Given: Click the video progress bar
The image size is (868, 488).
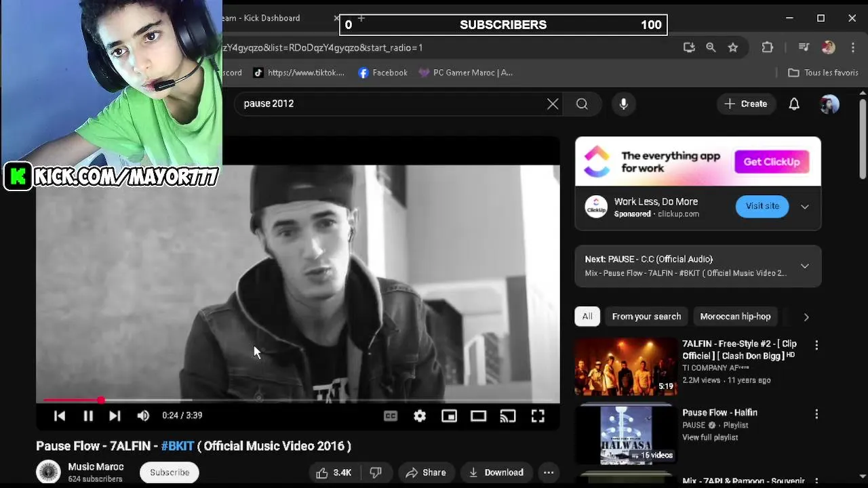Looking at the screenshot, I should click(298, 401).
